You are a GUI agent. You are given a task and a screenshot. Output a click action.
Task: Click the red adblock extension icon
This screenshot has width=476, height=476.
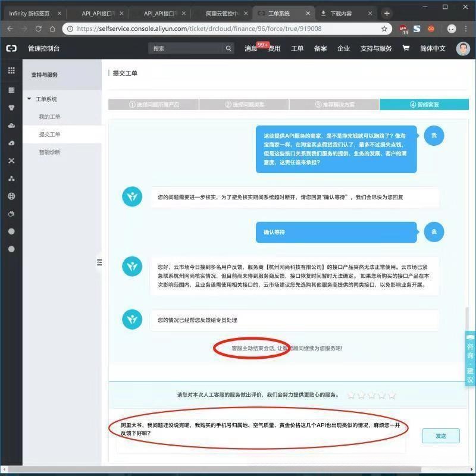point(403,29)
